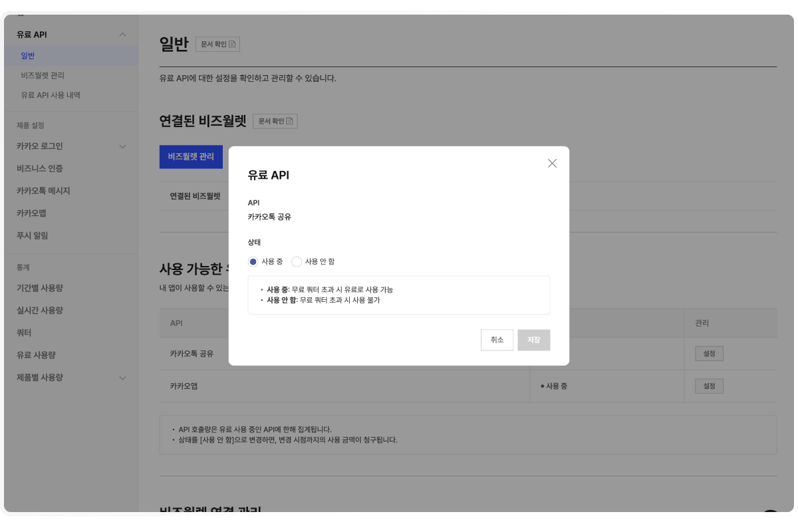Go to 카카오톡 메시지 in sidebar
This screenshot has width=798, height=532.
43,191
